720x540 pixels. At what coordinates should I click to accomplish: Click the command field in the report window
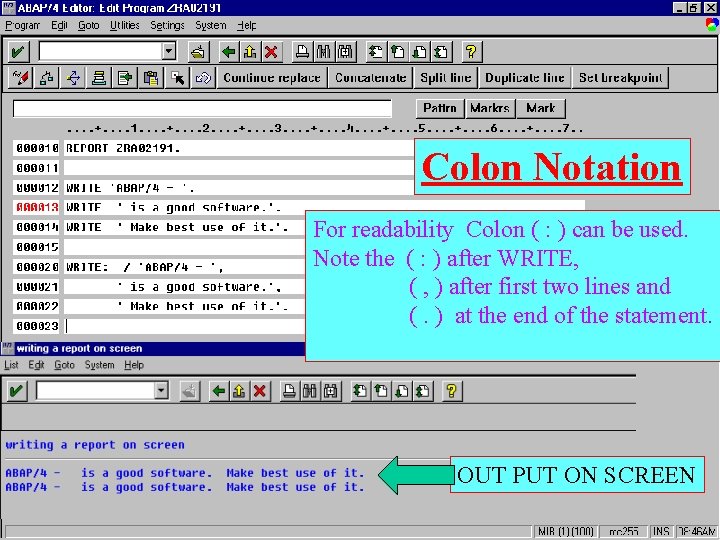tap(96, 391)
